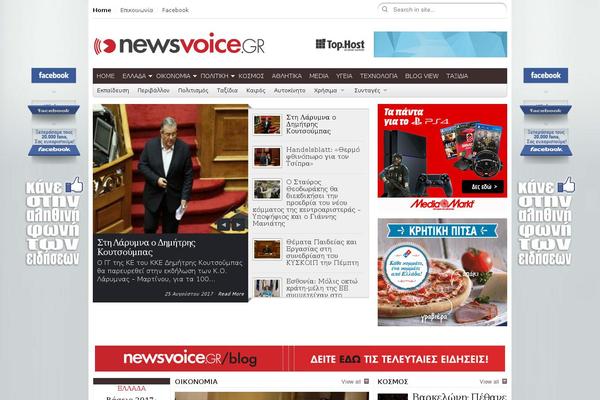Click the Handelsblatt article thumbnail
600x400 pixels.
267,157
